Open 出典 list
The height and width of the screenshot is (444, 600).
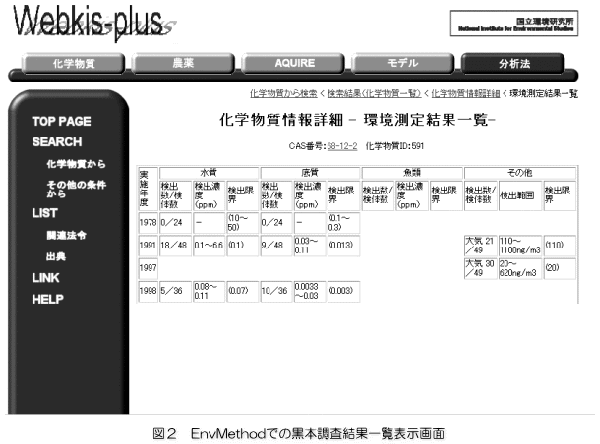56,256
